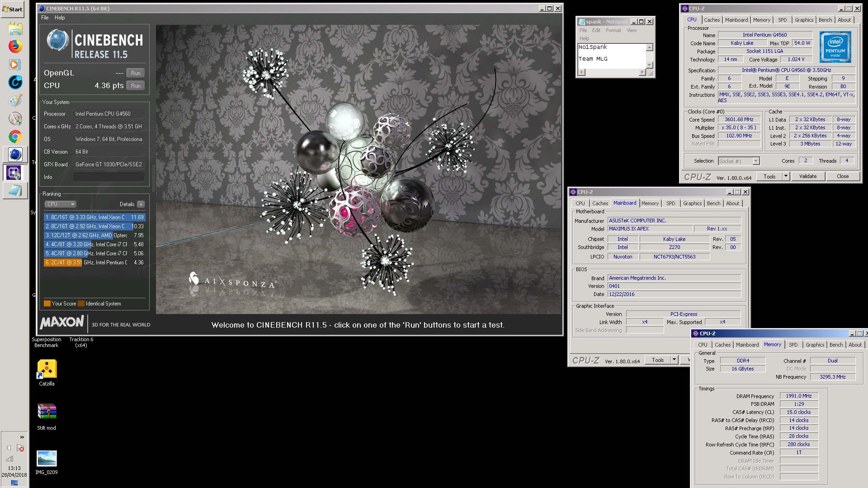Open Graphics tab in Mainboard CPU-Z window
This screenshot has width=868, height=488.
(693, 203)
